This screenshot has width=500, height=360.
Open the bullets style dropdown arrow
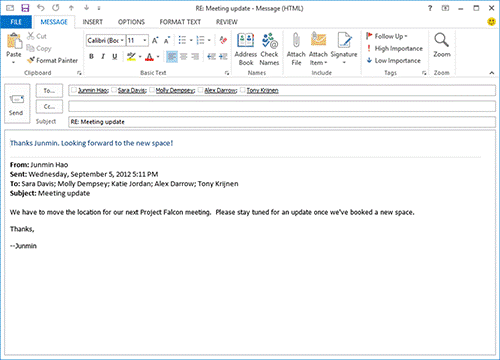click(x=191, y=41)
